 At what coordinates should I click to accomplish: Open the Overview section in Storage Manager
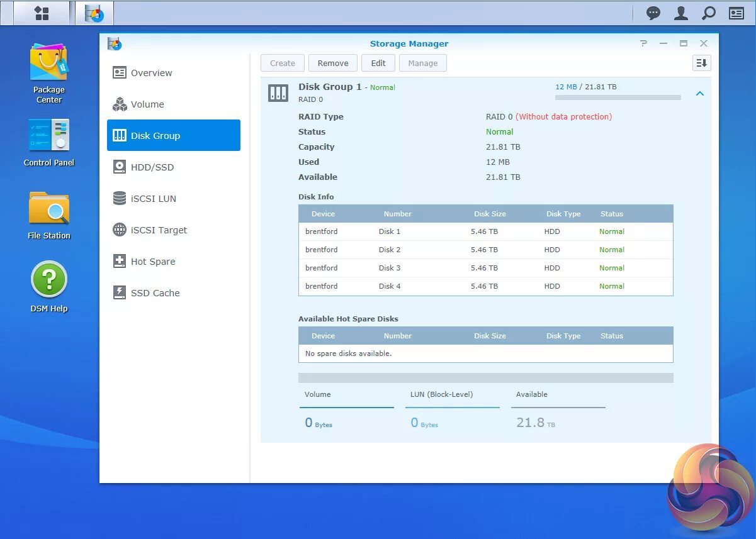(x=150, y=73)
